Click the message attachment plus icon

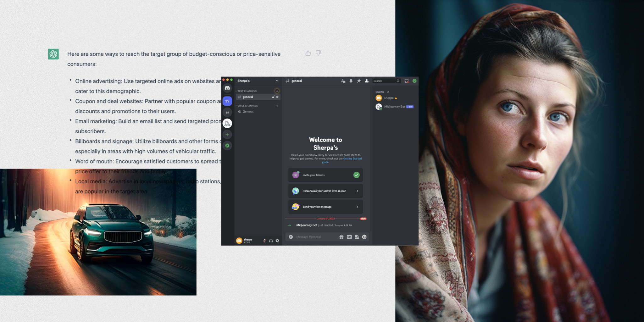[291, 237]
